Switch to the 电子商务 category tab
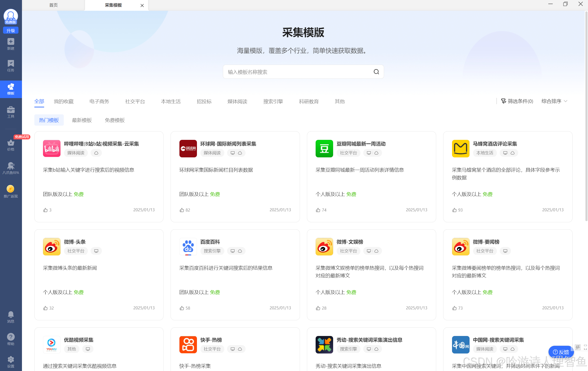This screenshot has height=371, width=588. [x=99, y=102]
